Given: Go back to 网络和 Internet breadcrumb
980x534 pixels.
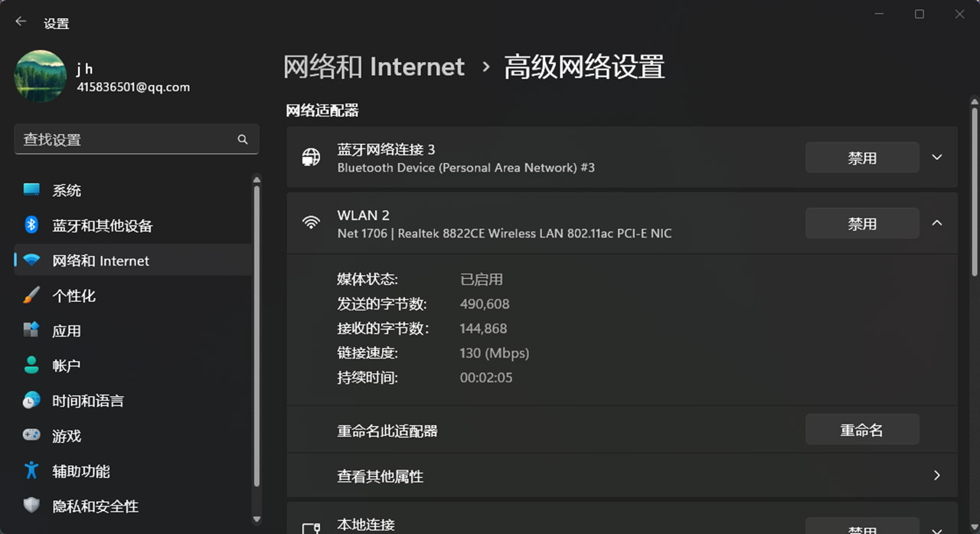Looking at the screenshot, I should 374,67.
